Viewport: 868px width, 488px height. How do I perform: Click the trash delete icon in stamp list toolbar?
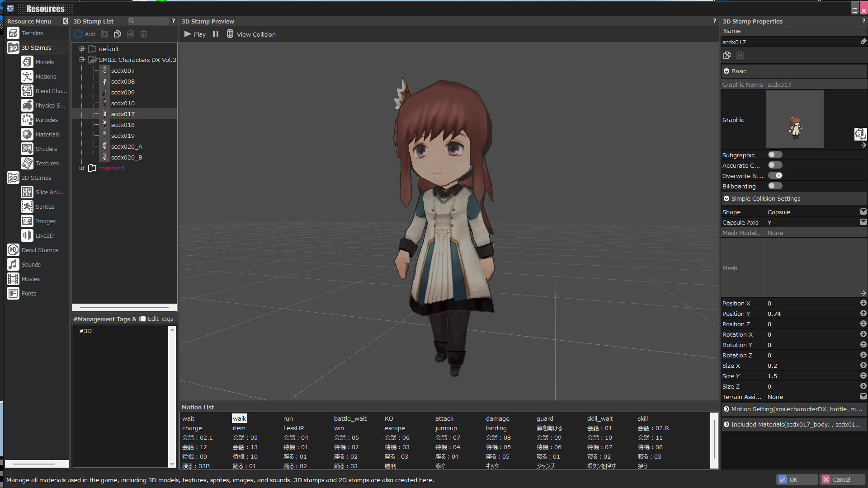tap(144, 34)
